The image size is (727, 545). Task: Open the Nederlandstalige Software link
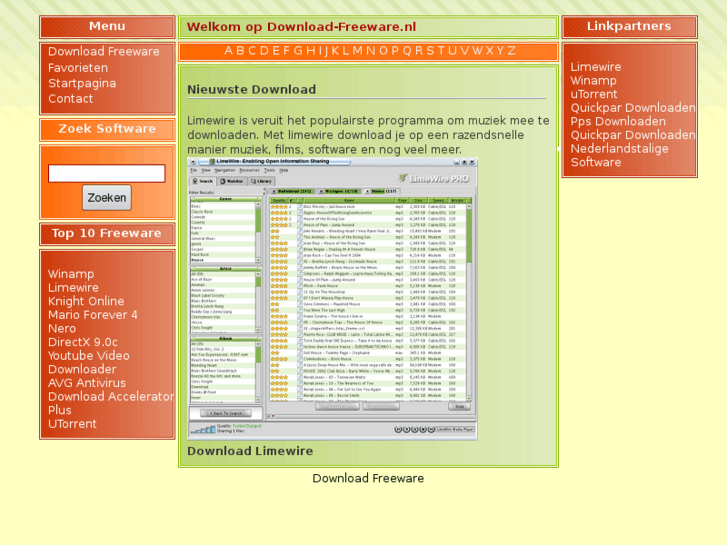tap(619, 155)
